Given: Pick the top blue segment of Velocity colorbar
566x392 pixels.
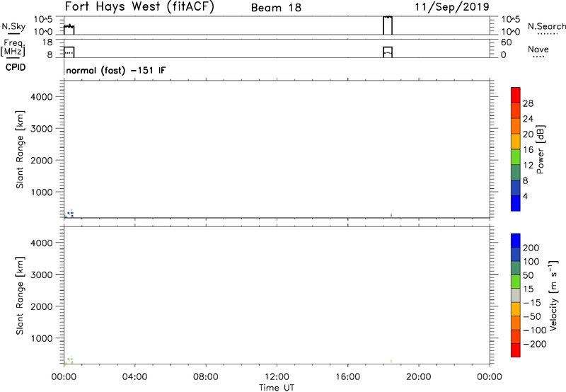Looking at the screenshot, I should pos(516,241).
